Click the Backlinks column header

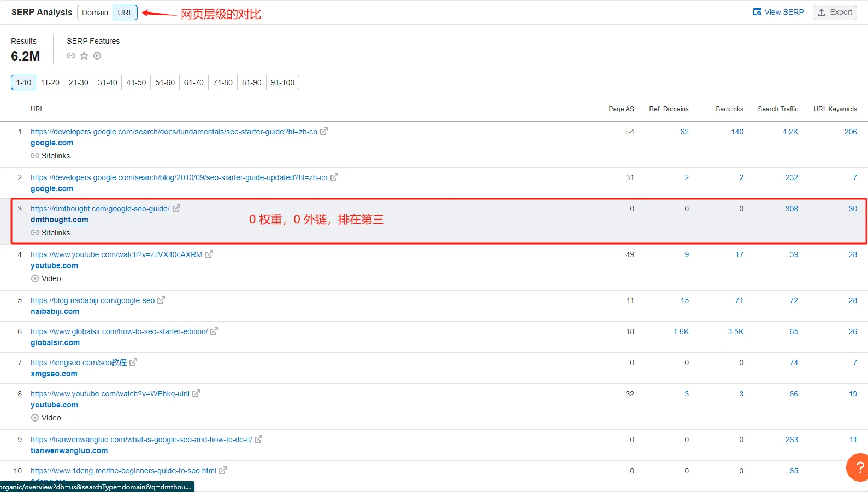pyautogui.click(x=730, y=109)
